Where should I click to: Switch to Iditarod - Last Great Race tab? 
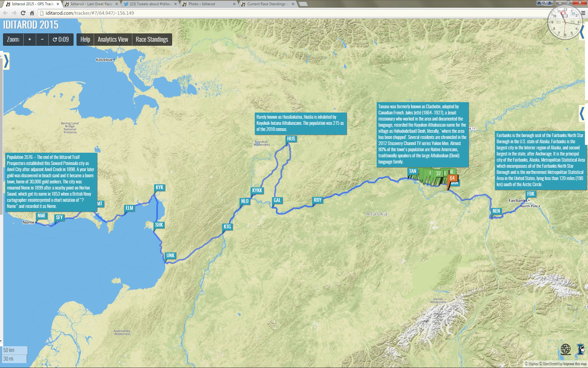coord(91,4)
